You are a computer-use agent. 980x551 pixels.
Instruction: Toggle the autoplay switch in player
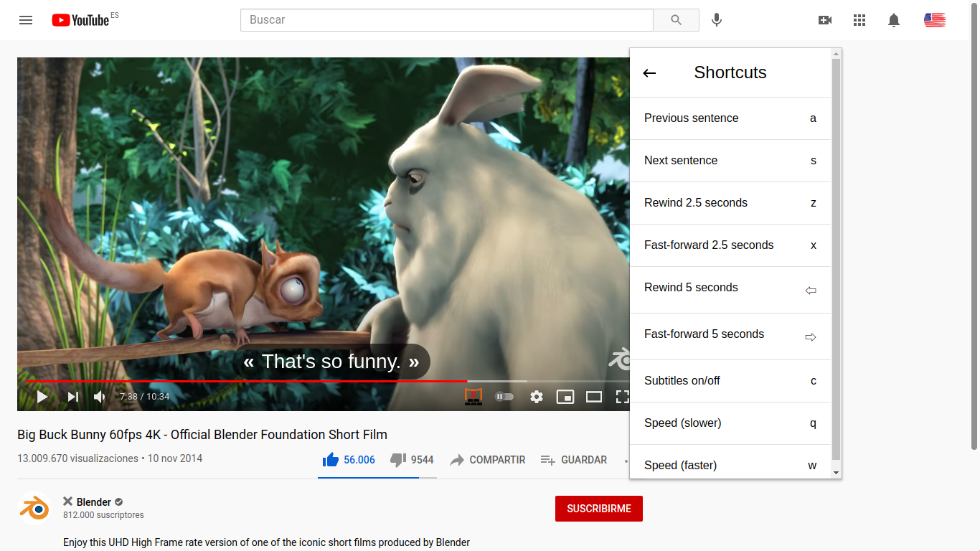click(x=504, y=397)
